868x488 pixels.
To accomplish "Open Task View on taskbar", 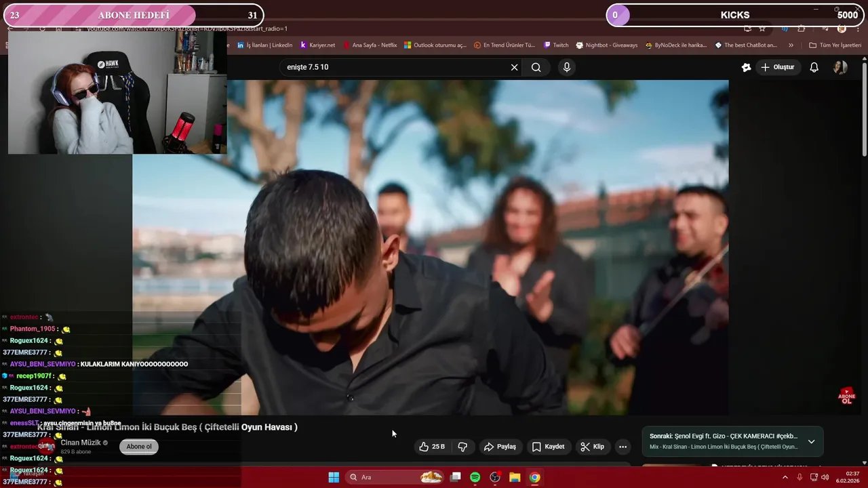I will coord(456,477).
